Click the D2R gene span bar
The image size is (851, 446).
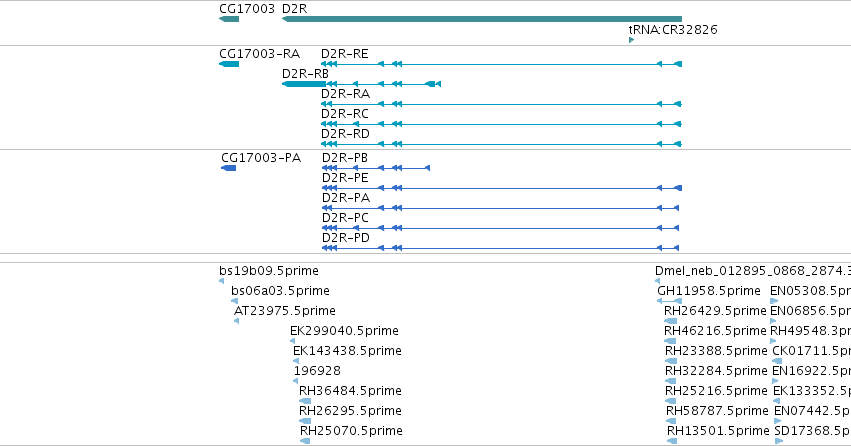(482, 19)
